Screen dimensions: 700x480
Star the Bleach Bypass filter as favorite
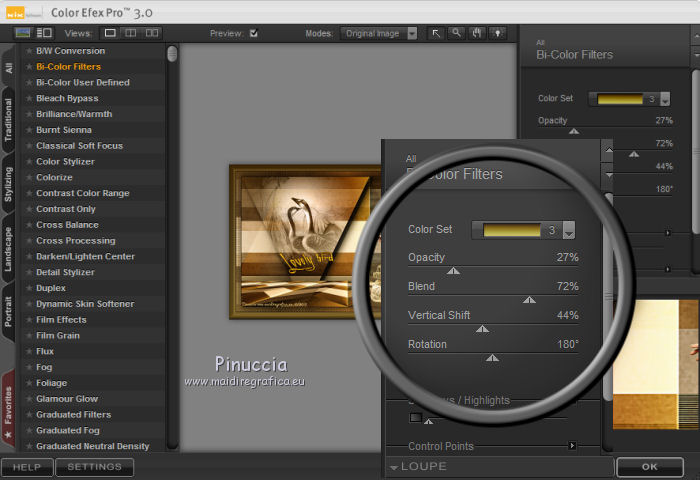pos(29,99)
